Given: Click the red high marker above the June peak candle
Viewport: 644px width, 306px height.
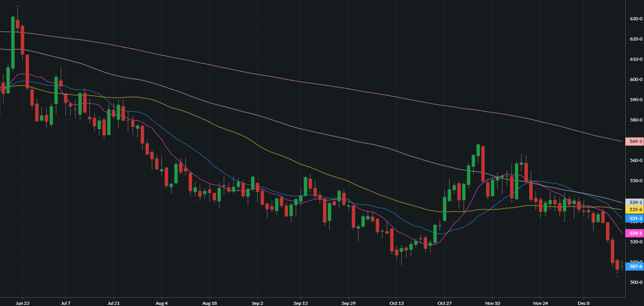Looking at the screenshot, I should [18, 7].
